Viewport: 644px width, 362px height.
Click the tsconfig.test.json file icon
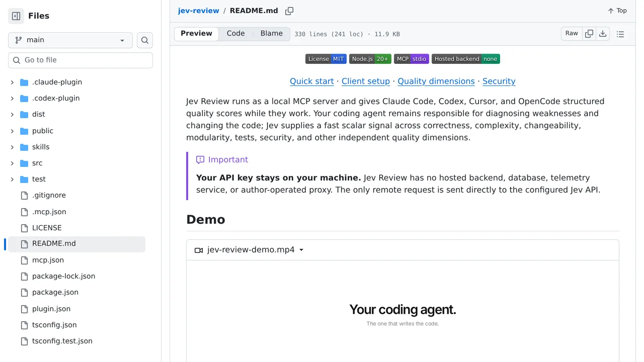pyautogui.click(x=24, y=341)
